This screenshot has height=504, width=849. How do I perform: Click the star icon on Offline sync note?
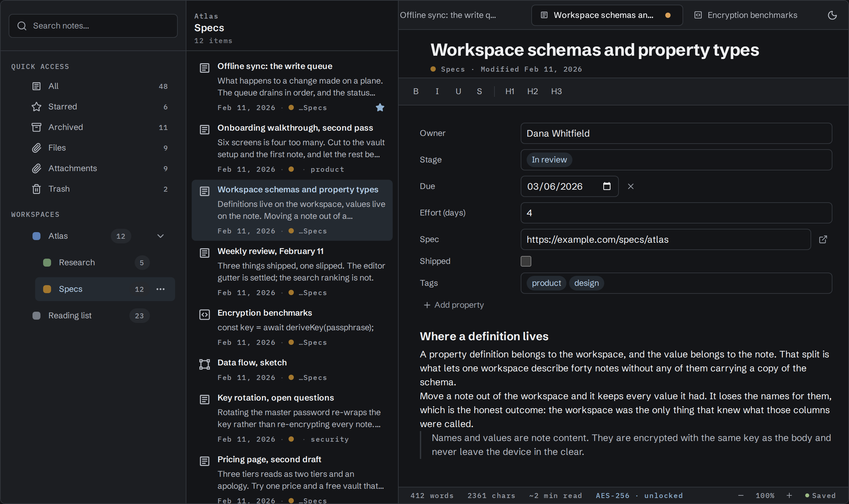(380, 108)
